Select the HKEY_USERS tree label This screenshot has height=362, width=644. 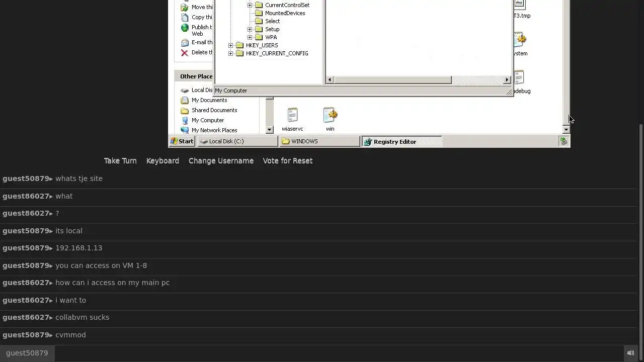[x=262, y=45]
